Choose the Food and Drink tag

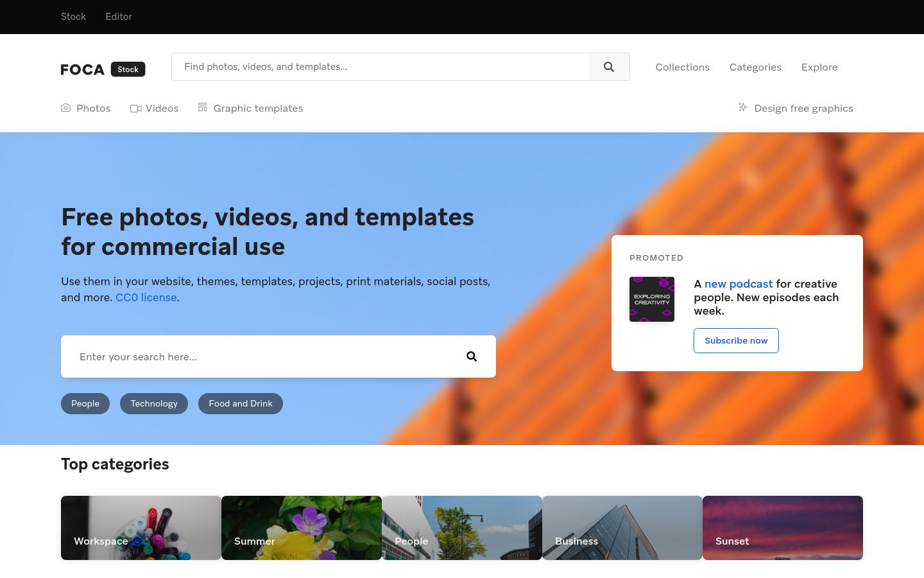point(240,403)
